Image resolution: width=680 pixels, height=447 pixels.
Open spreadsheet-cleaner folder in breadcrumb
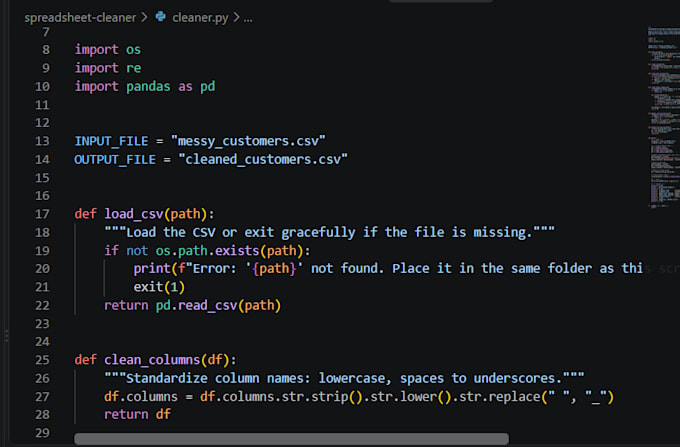pyautogui.click(x=80, y=18)
